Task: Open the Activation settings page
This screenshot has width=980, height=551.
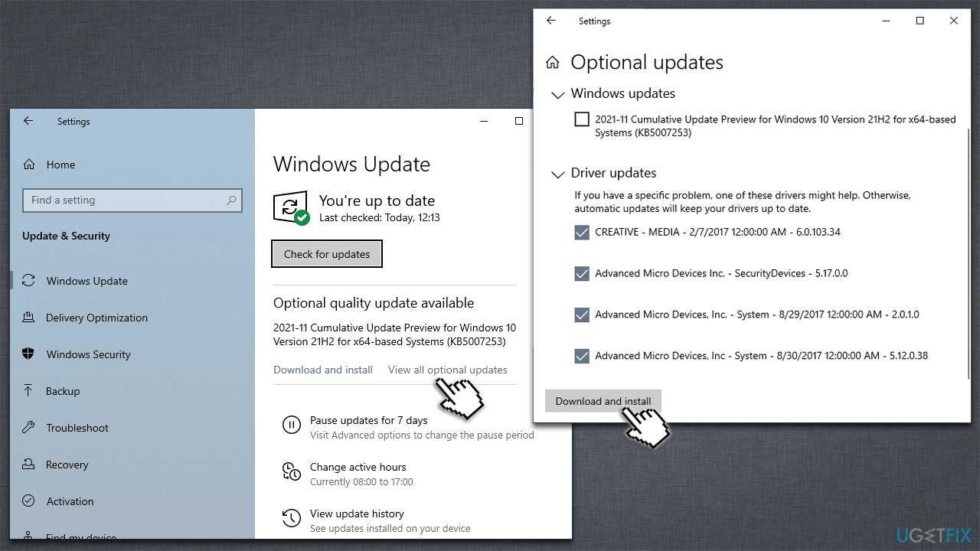Action: pyautogui.click(x=70, y=501)
